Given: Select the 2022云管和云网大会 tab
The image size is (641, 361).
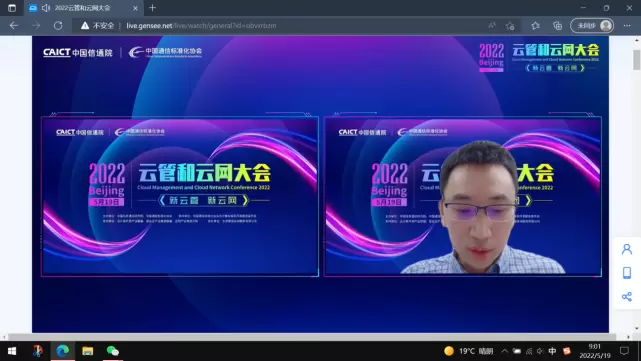Looking at the screenshot, I should tap(83, 8).
